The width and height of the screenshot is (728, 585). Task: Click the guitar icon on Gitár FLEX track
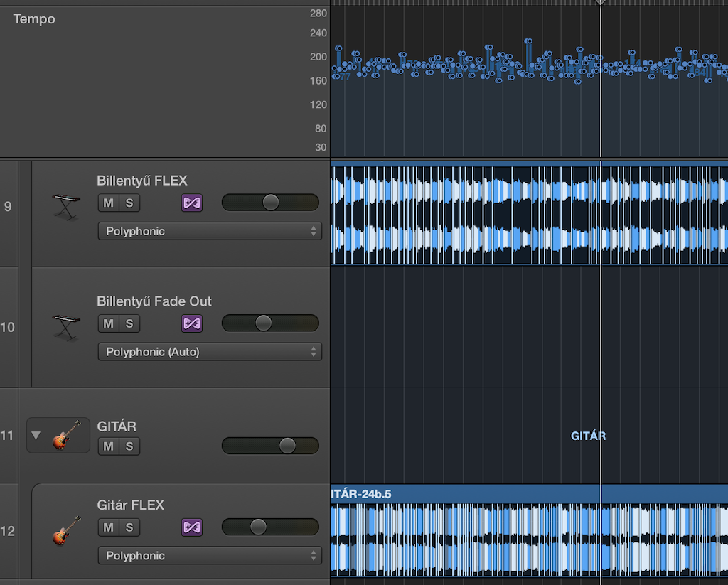coord(66,530)
